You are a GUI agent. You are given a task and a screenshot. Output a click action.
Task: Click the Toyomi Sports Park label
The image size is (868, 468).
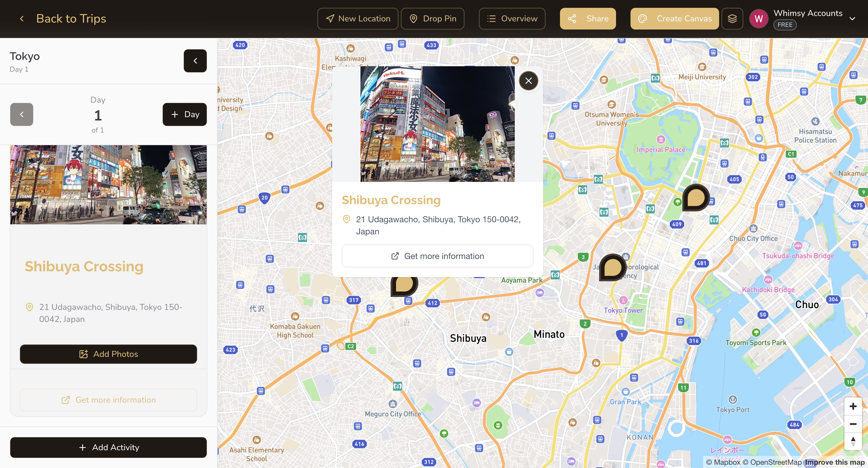(756, 342)
